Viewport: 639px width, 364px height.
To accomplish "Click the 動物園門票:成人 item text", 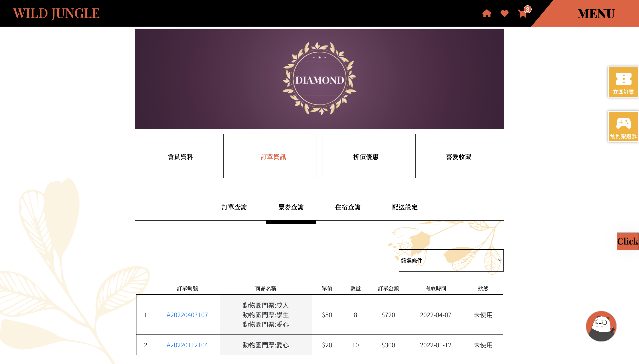I will (266, 305).
